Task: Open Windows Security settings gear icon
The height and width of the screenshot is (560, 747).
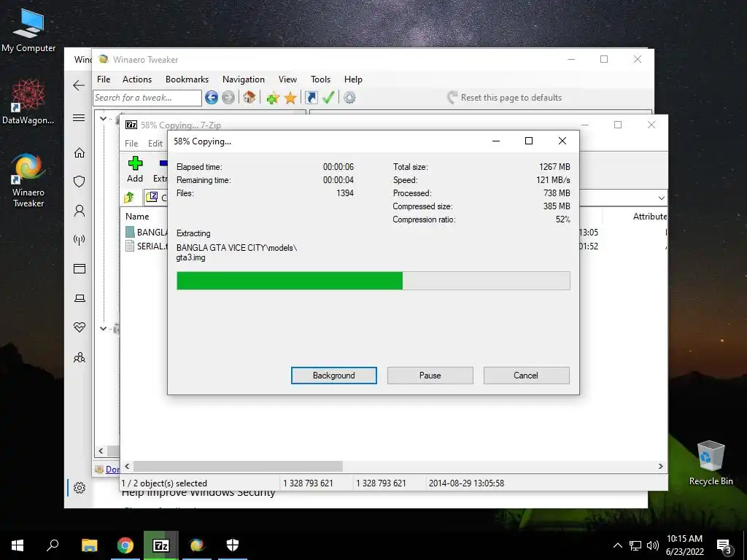Action: coord(80,488)
